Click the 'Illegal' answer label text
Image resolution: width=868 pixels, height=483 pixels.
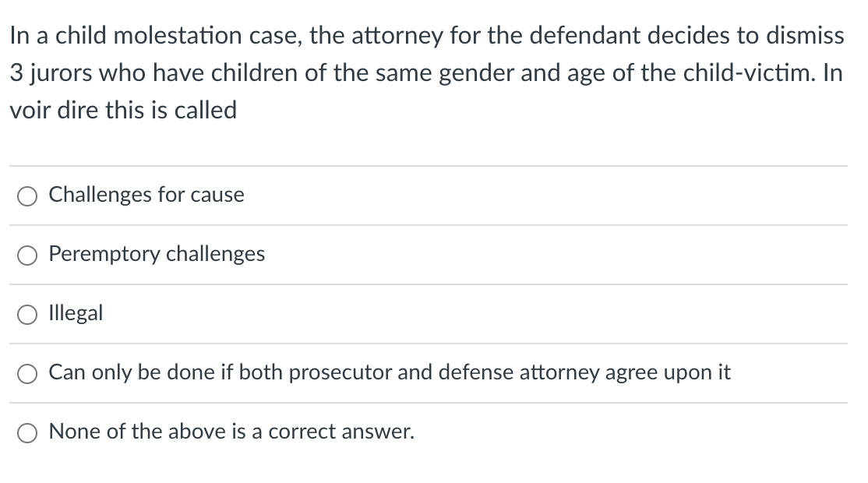[76, 313]
